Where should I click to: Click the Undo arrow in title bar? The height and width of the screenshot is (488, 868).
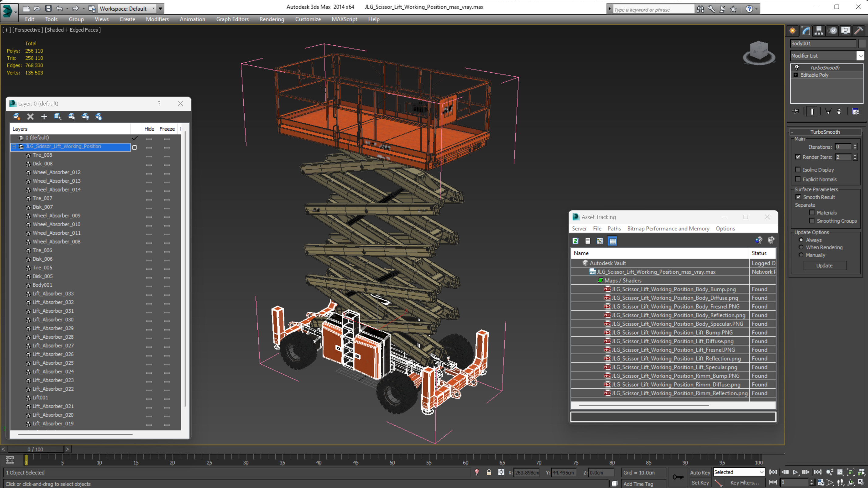tap(59, 9)
